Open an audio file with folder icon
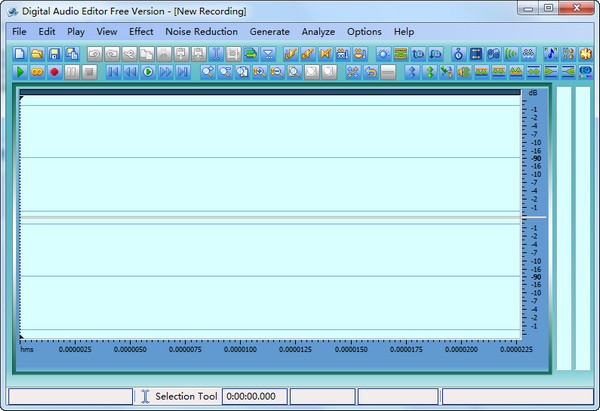This screenshot has height=411, width=600. click(37, 53)
